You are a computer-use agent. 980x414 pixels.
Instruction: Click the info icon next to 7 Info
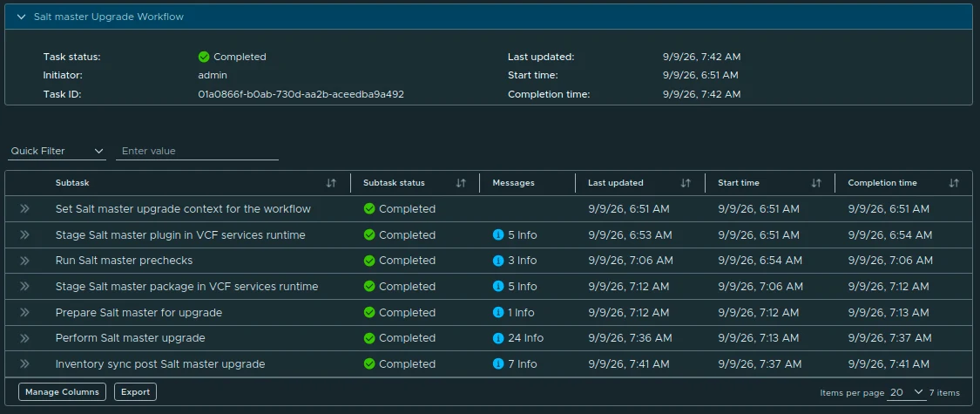coord(498,364)
